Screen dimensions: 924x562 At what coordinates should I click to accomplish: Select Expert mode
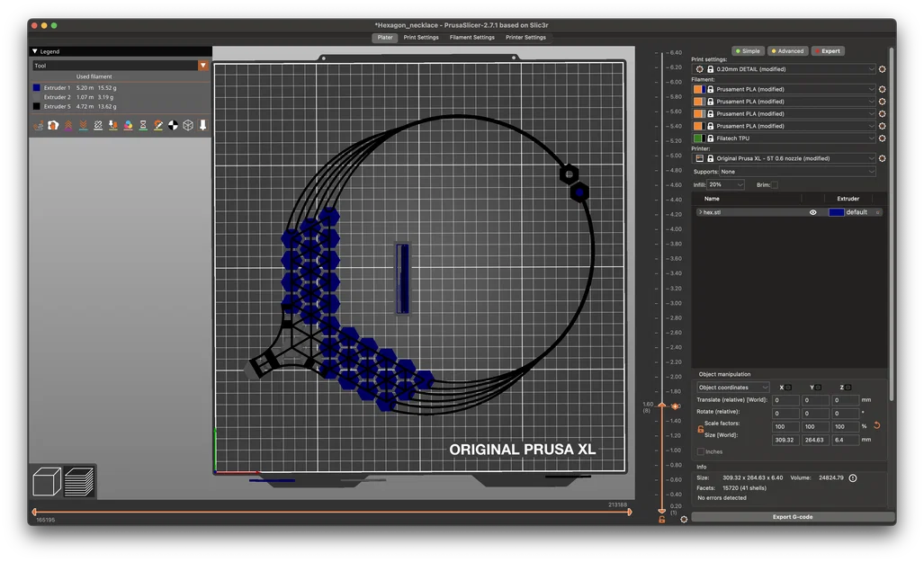point(828,51)
